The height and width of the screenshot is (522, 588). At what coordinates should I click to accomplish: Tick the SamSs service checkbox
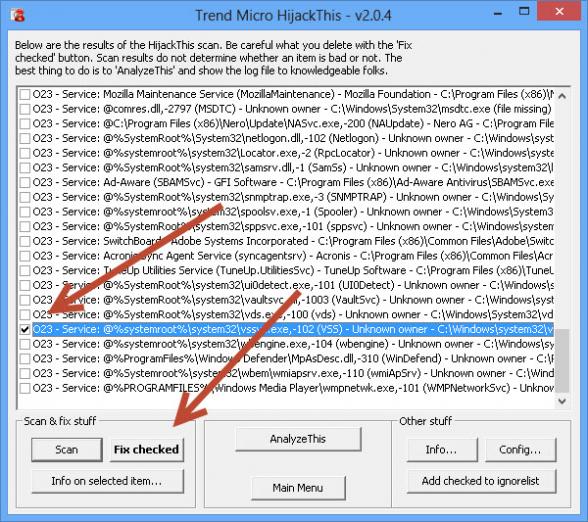coord(25,168)
